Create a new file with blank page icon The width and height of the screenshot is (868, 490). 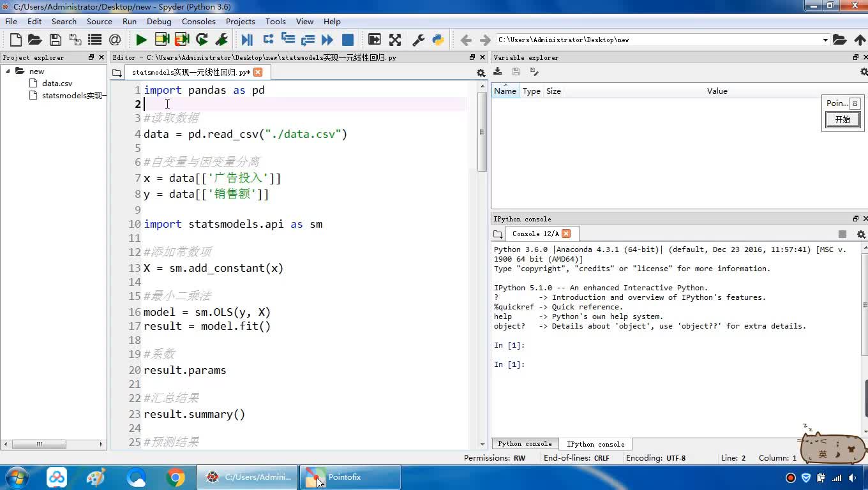coord(16,40)
